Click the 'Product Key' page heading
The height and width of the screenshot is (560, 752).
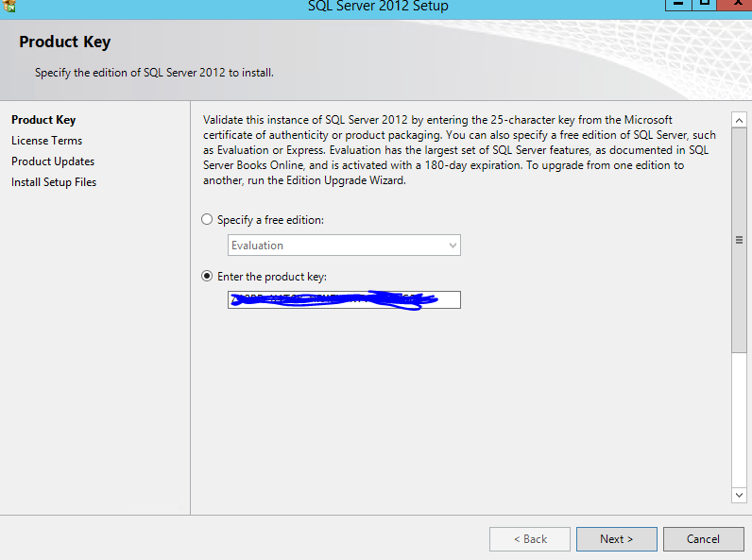[65, 42]
